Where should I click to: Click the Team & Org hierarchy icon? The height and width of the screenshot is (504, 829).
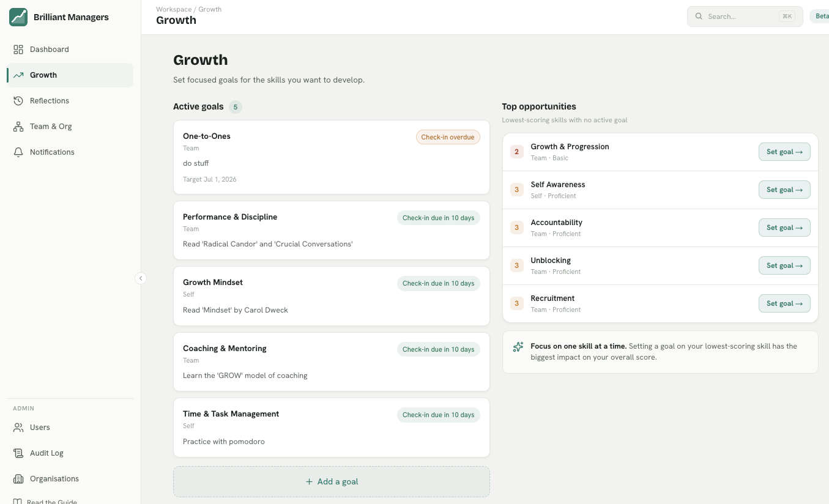click(x=18, y=127)
